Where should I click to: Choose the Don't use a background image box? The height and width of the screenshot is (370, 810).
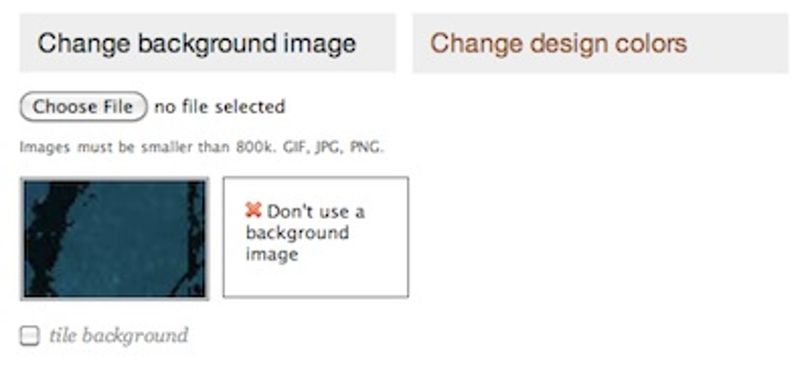316,237
